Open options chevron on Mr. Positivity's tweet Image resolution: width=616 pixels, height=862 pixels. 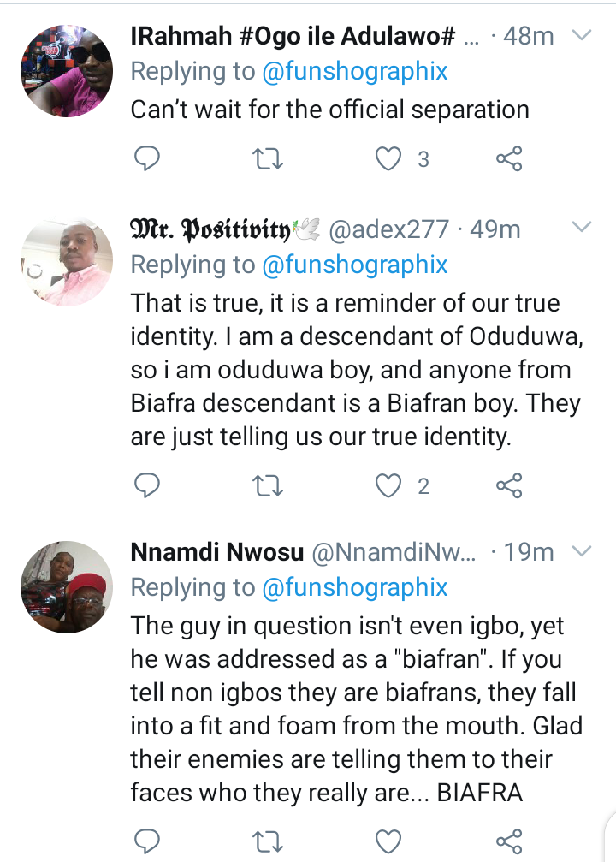582,227
